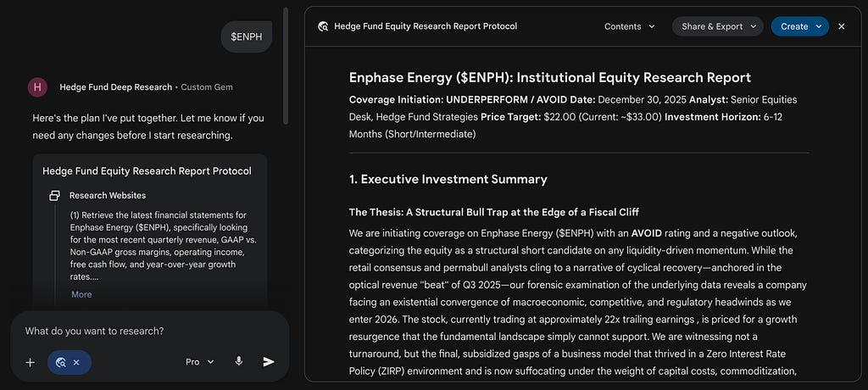Close the research report panel

(x=842, y=26)
